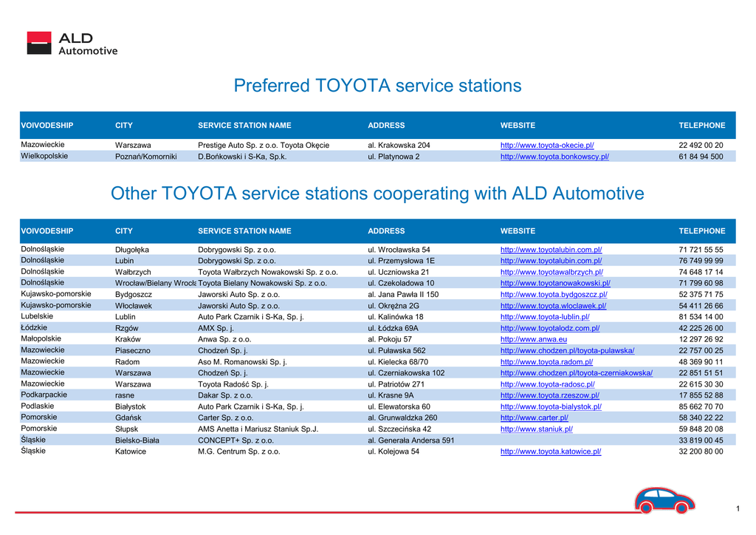This screenshot has width=756, height=535.
Task: Follow the toyotawalbrzych.pl link
Action: click(x=551, y=272)
